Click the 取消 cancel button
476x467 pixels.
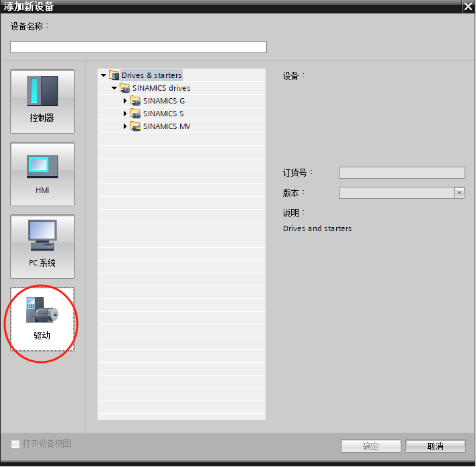pyautogui.click(x=435, y=446)
